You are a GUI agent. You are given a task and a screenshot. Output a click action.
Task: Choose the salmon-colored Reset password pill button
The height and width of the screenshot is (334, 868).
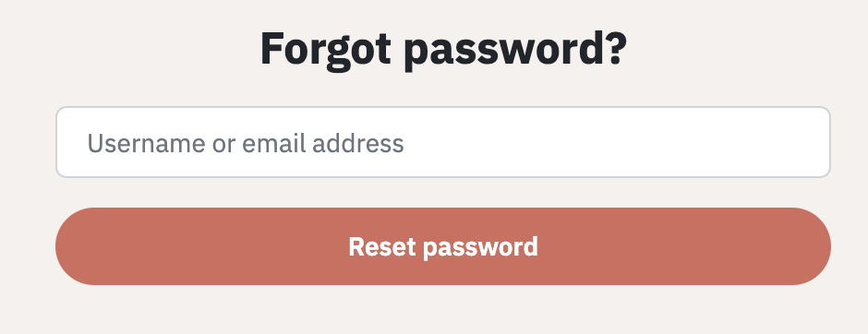[443, 246]
